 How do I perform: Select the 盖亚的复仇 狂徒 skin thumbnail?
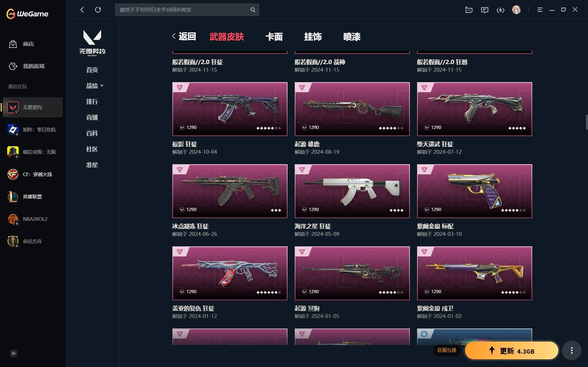click(x=230, y=273)
